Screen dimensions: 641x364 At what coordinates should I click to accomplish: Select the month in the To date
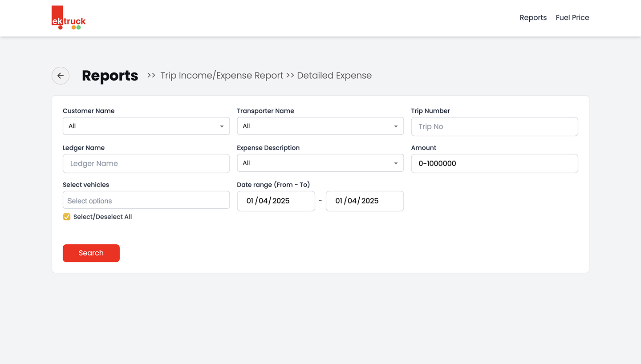(353, 201)
